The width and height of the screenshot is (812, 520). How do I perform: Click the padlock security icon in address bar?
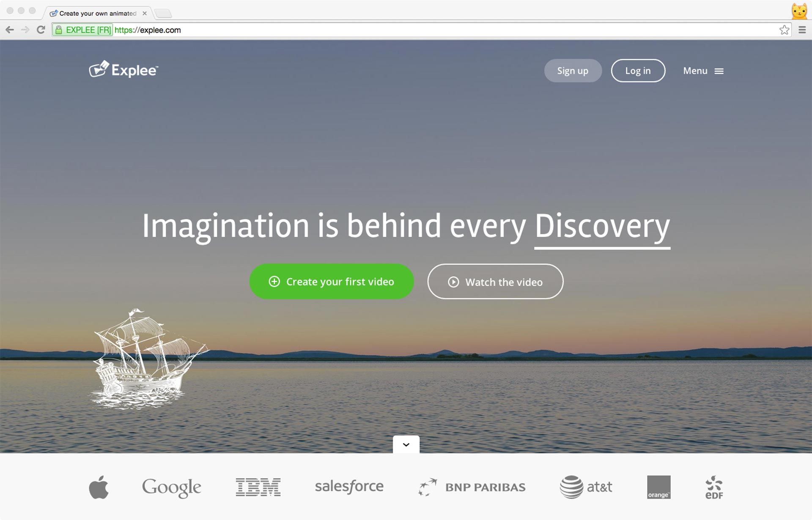pos(59,30)
